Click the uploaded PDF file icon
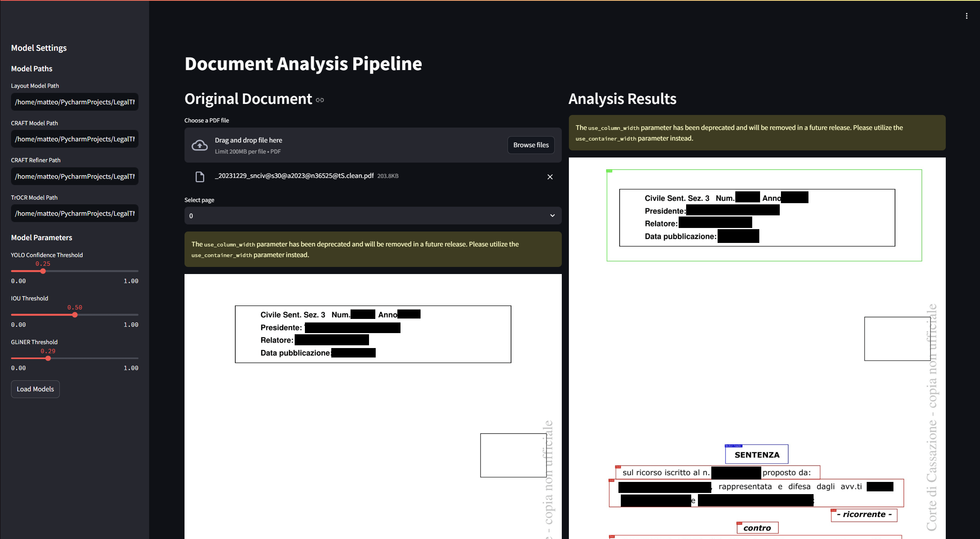 [200, 177]
